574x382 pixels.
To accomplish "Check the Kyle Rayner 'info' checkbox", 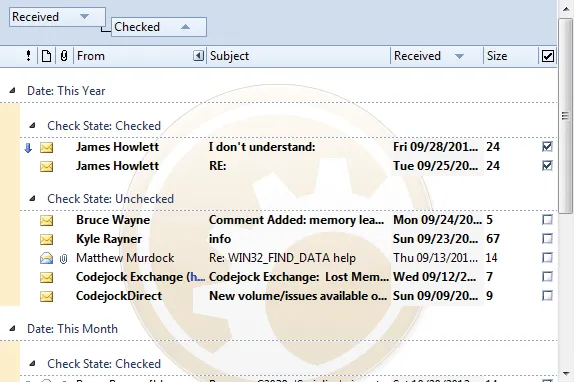I will [547, 239].
